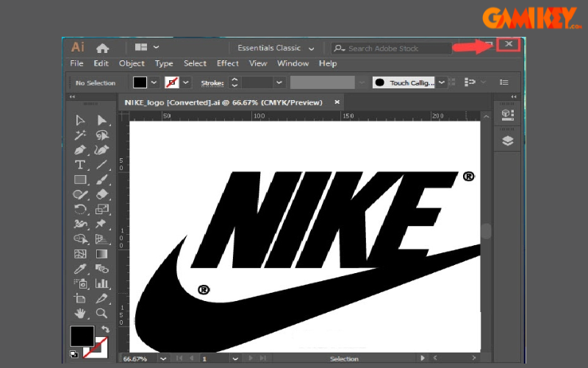Expand the Essentials Classic workspace switcher
The width and height of the screenshot is (588, 368).
(311, 49)
